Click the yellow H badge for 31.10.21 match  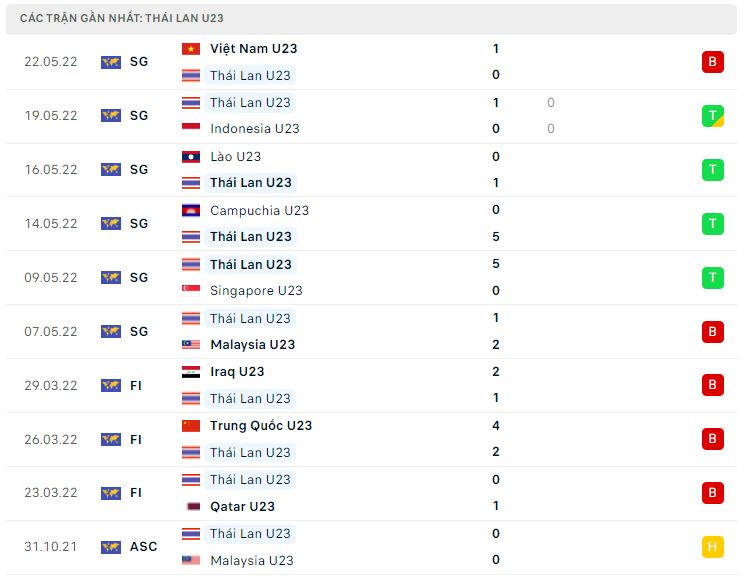[712, 547]
